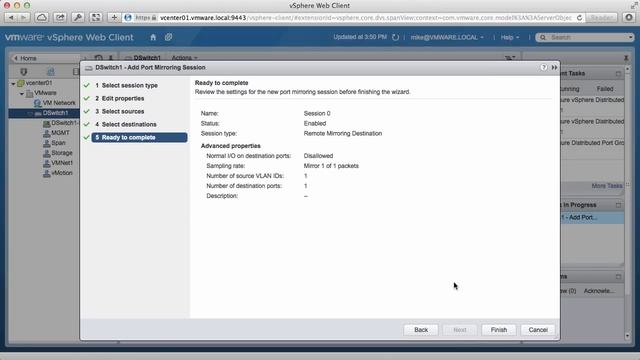Click Acknowledged alarms tab

[599, 291]
